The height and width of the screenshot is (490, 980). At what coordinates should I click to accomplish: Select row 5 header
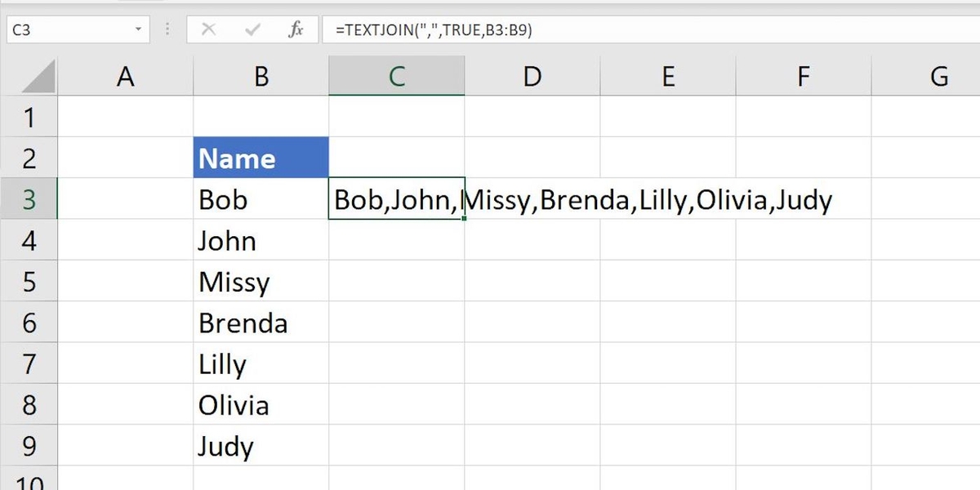point(29,282)
